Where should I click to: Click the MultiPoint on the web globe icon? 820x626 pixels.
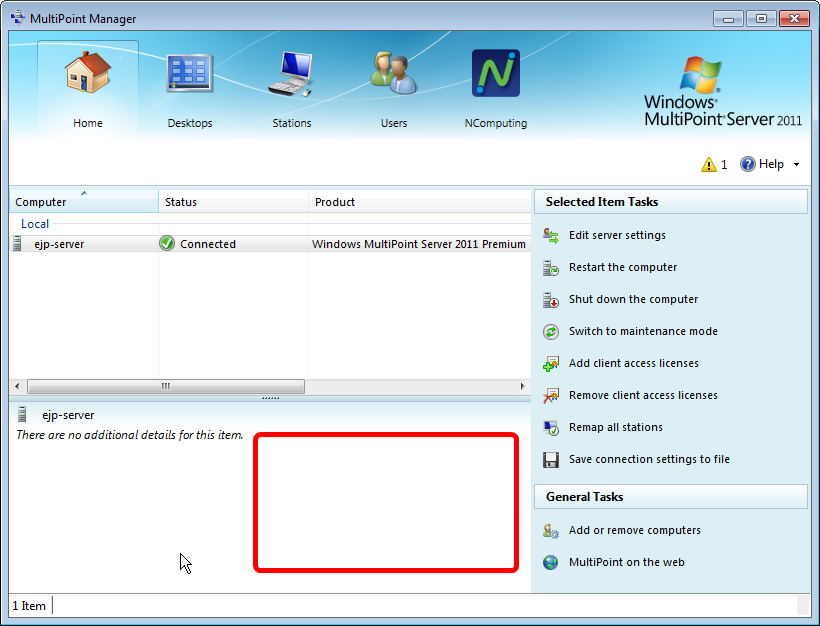tap(551, 563)
